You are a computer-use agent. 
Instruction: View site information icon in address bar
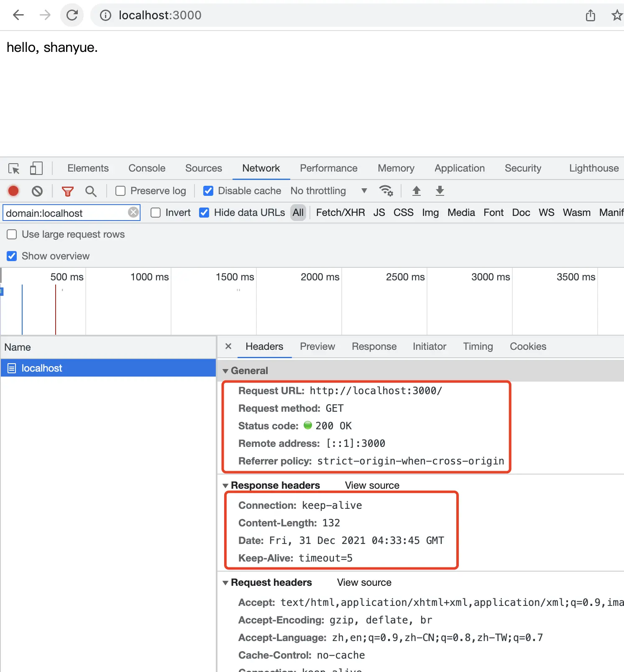pyautogui.click(x=105, y=15)
